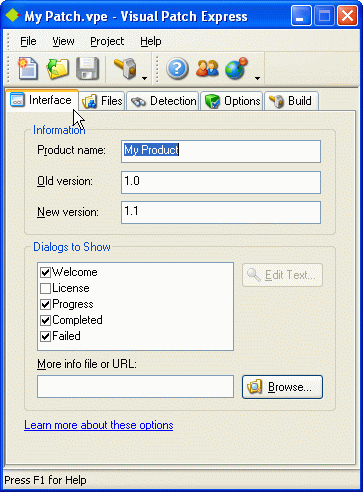Click the More info file or URL field

pos(135,387)
